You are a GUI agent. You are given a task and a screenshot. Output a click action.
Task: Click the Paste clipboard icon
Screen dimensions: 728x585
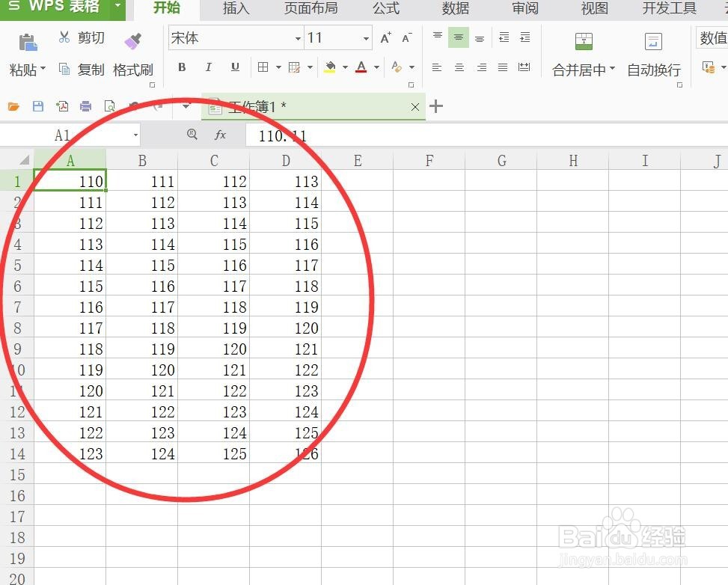click(28, 42)
